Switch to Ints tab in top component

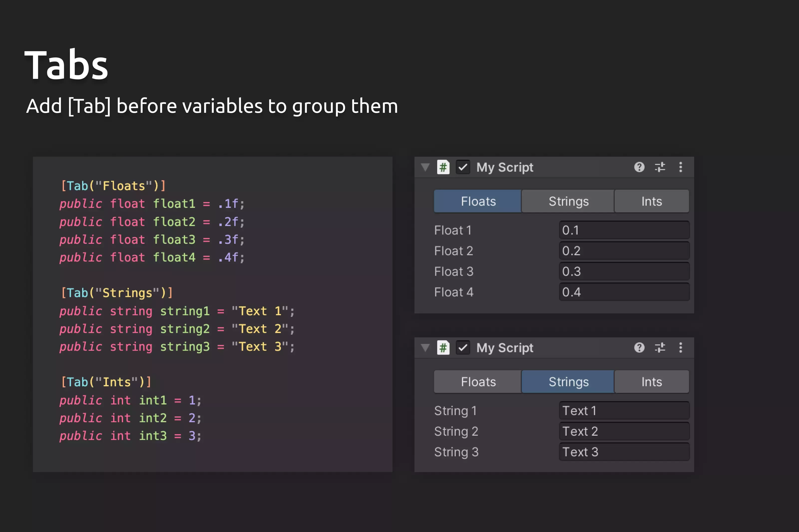tap(651, 201)
